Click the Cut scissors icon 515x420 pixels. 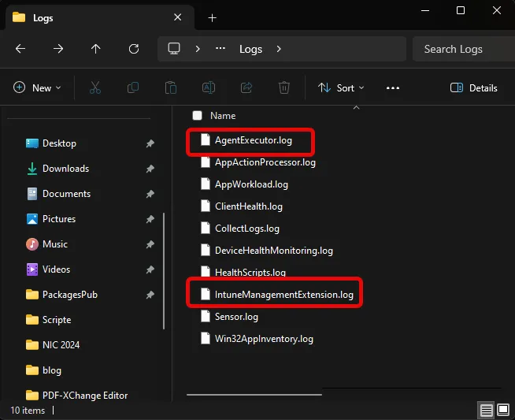tap(95, 87)
